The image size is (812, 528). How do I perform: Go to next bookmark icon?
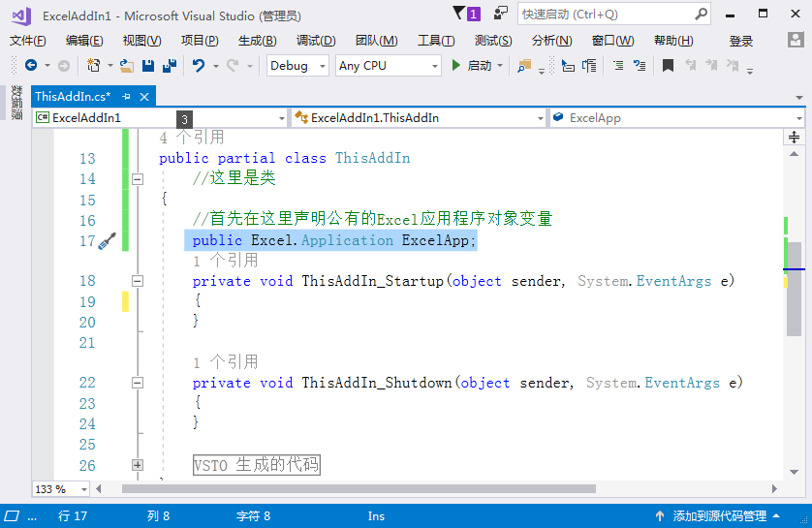pyautogui.click(x=711, y=65)
